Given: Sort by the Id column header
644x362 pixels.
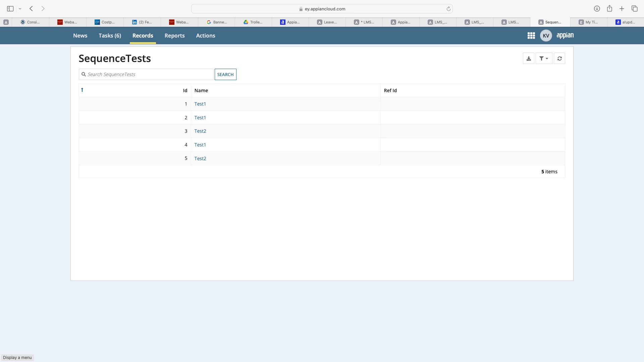Looking at the screenshot, I should coord(185,90).
